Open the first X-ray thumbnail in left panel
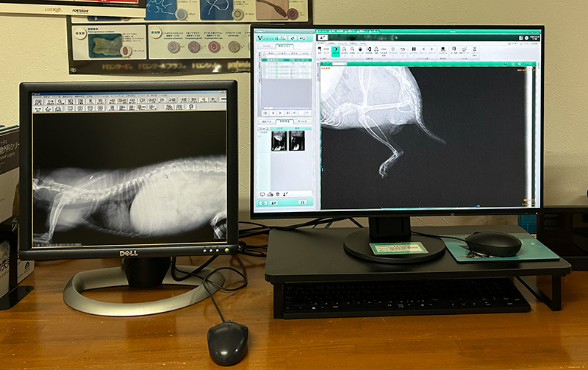 click(279, 141)
